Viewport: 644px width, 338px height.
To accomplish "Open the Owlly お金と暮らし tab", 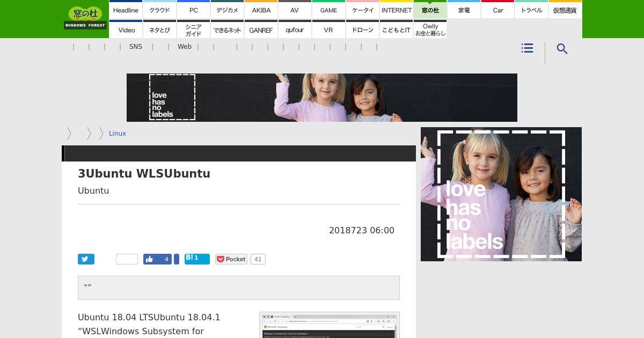I will click(x=430, y=29).
